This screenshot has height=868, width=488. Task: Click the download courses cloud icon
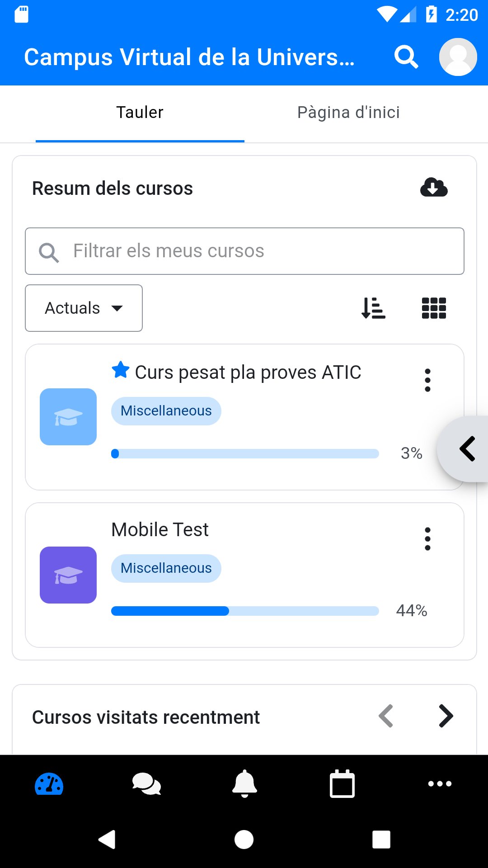tap(433, 188)
